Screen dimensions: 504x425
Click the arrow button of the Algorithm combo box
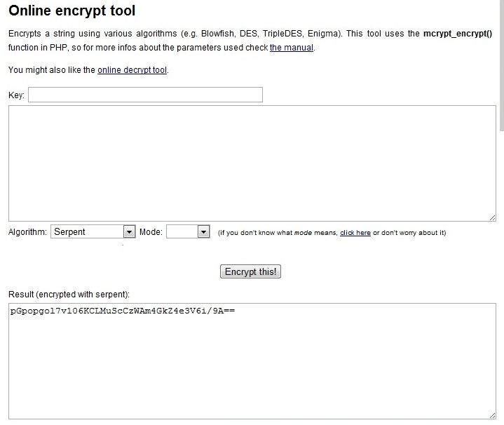pyautogui.click(x=129, y=232)
